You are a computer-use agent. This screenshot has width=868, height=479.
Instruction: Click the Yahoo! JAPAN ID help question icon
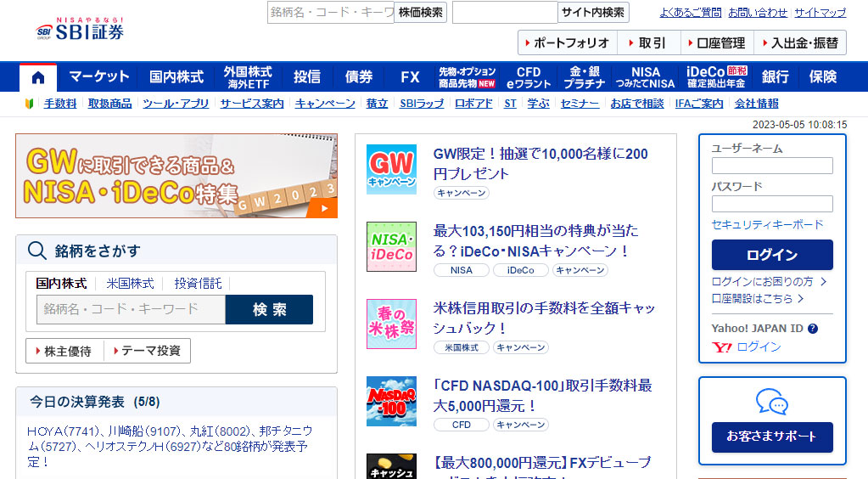(813, 328)
